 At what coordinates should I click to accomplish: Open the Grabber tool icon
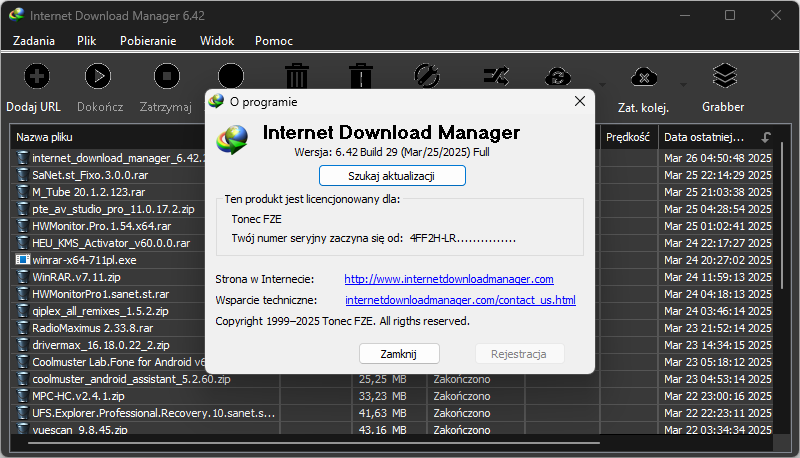click(724, 76)
